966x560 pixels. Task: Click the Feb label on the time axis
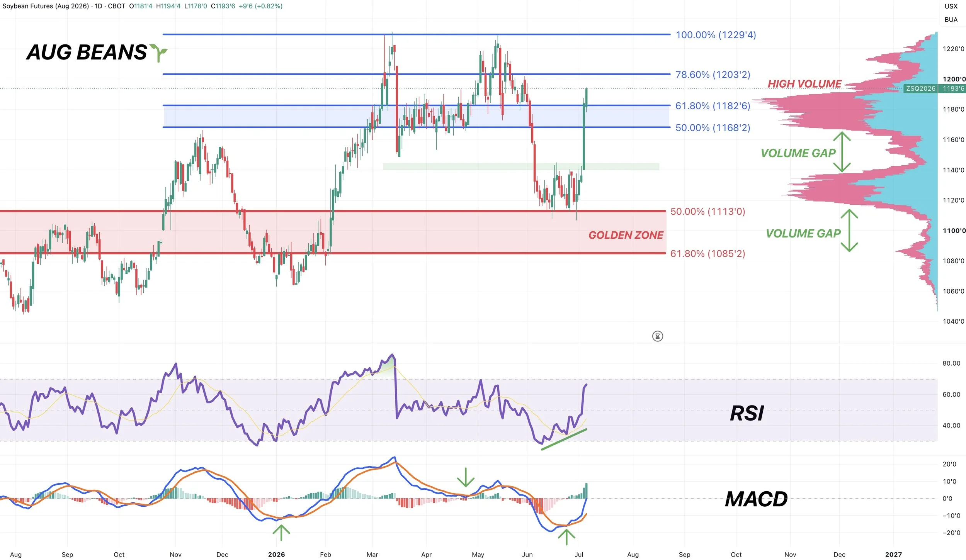pyautogui.click(x=325, y=555)
